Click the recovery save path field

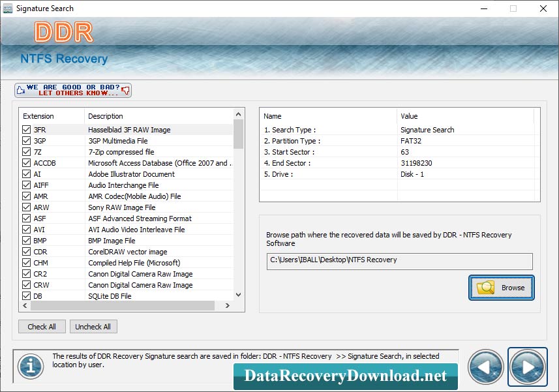point(400,262)
